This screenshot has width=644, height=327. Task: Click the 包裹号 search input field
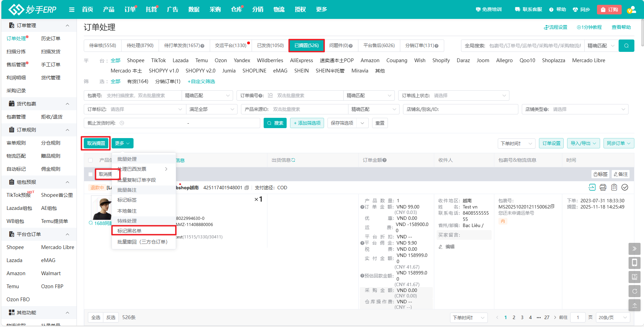[142, 95]
